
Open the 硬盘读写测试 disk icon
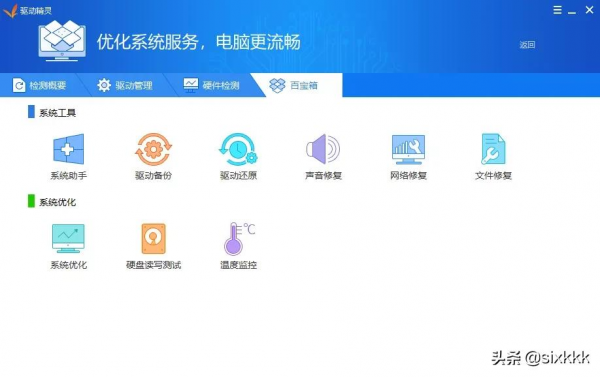153,239
